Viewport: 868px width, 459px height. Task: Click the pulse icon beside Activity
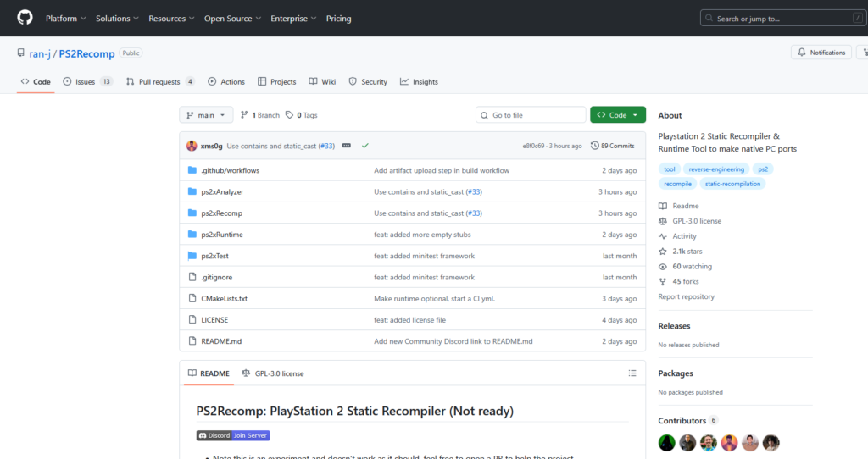(663, 236)
